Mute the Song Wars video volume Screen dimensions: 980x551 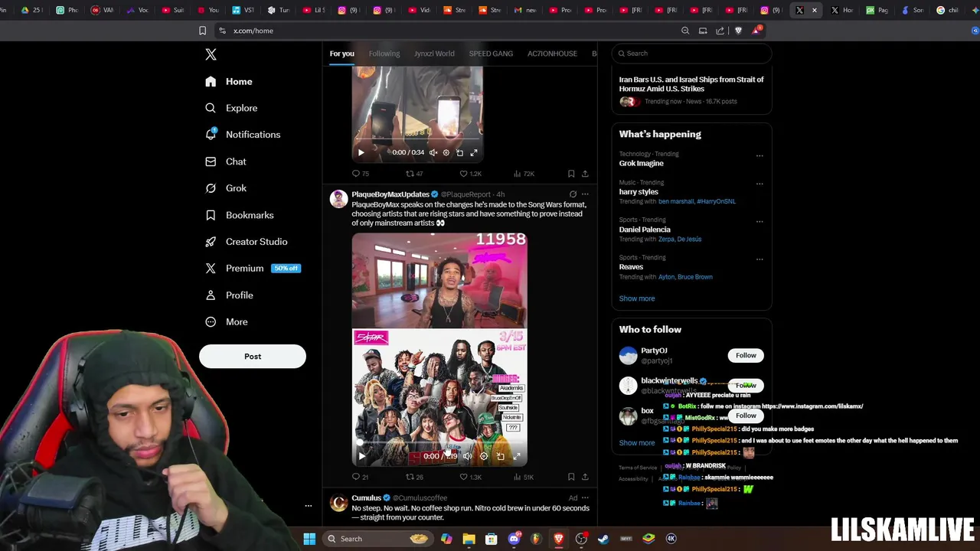[x=467, y=456]
